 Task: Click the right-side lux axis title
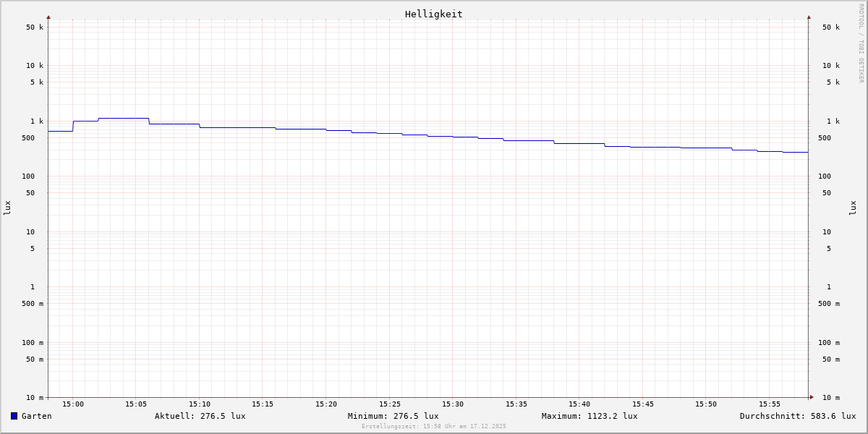854,208
